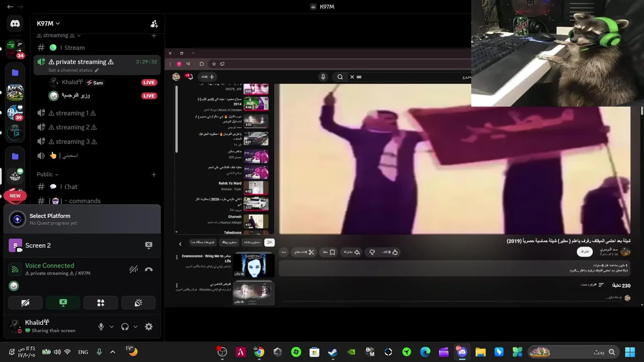
Task: Open the Stream text channel
Action: pyautogui.click(x=97, y=48)
